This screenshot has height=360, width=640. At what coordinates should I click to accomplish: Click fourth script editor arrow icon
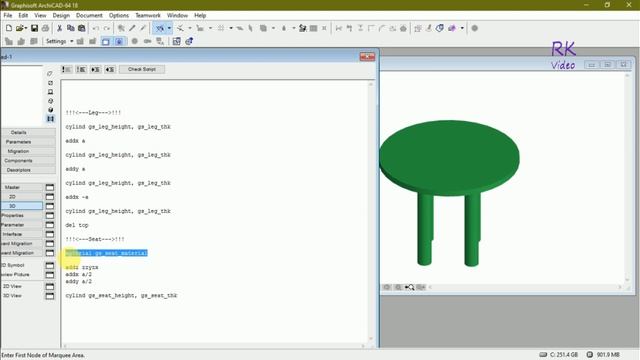[110, 69]
